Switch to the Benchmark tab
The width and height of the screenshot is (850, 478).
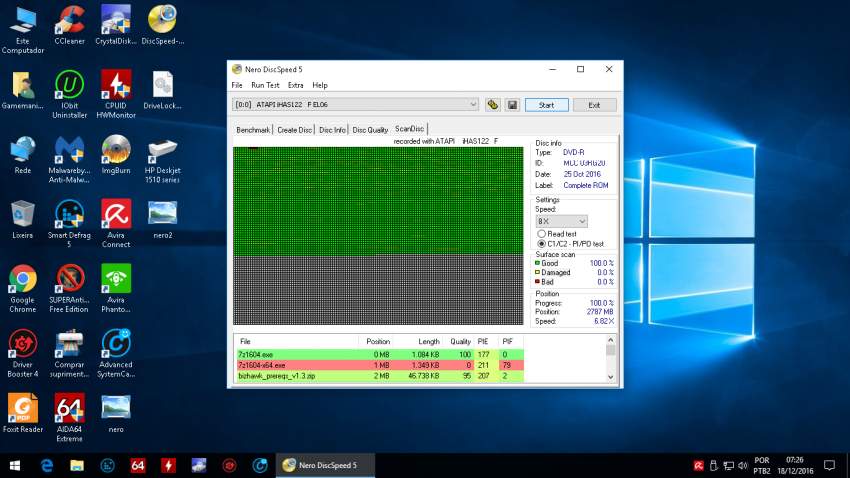tap(253, 130)
